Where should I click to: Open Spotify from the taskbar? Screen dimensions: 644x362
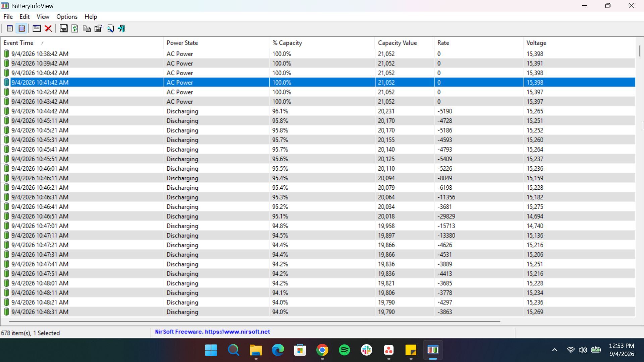[x=344, y=350]
